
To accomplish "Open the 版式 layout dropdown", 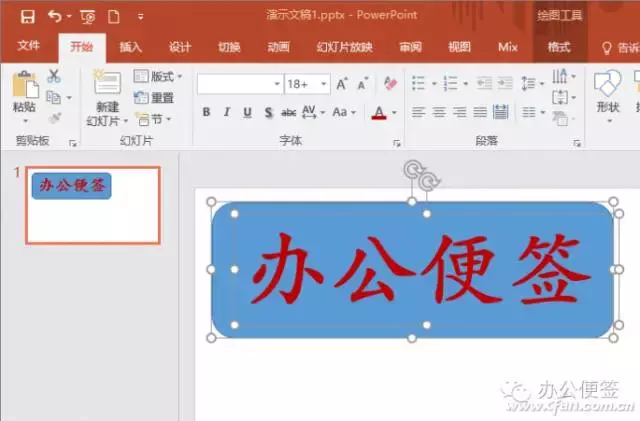I will click(x=158, y=76).
